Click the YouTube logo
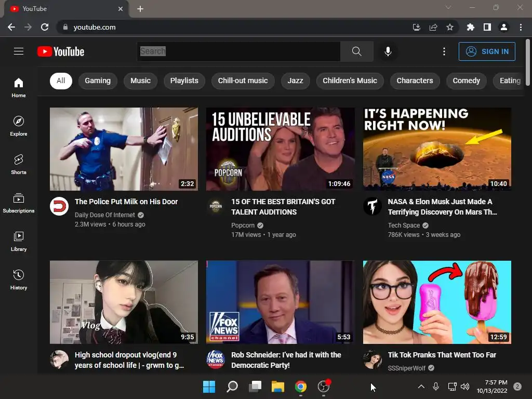The height and width of the screenshot is (399, 532). (x=61, y=51)
